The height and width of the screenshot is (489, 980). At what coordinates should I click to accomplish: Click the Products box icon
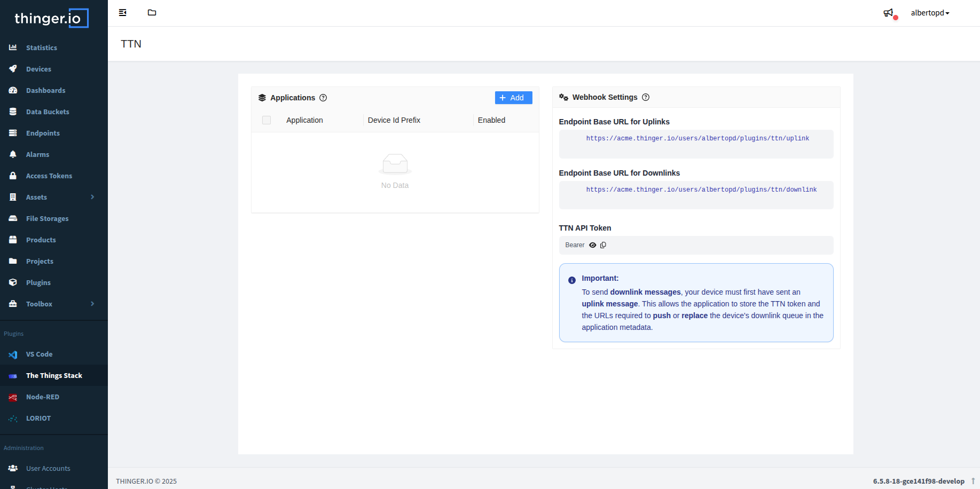click(x=13, y=240)
